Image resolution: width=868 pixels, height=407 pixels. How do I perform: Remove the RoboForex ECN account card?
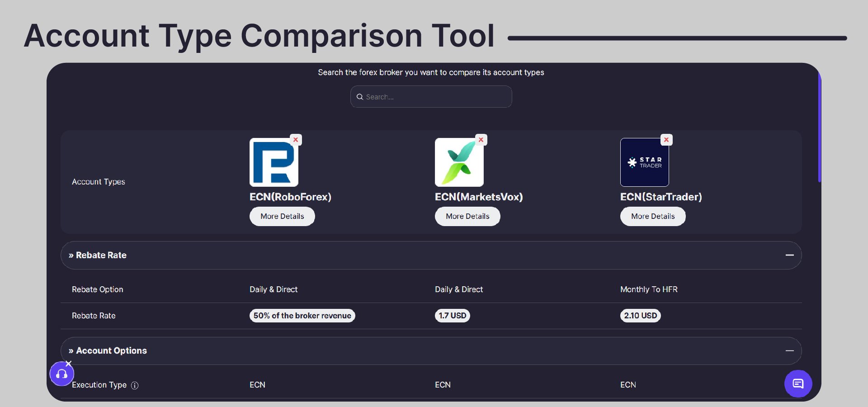pyautogui.click(x=296, y=140)
